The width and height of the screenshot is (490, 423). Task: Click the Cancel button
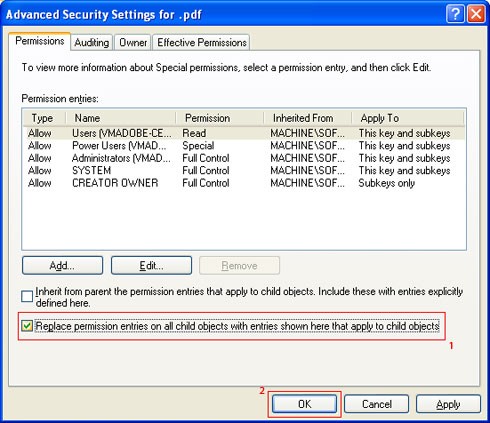point(377,404)
